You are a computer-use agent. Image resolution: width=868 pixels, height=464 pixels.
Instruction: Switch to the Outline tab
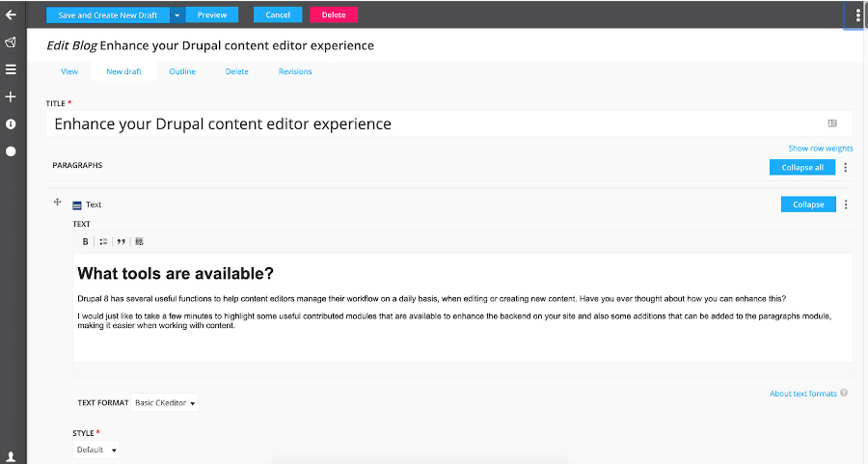(182, 71)
